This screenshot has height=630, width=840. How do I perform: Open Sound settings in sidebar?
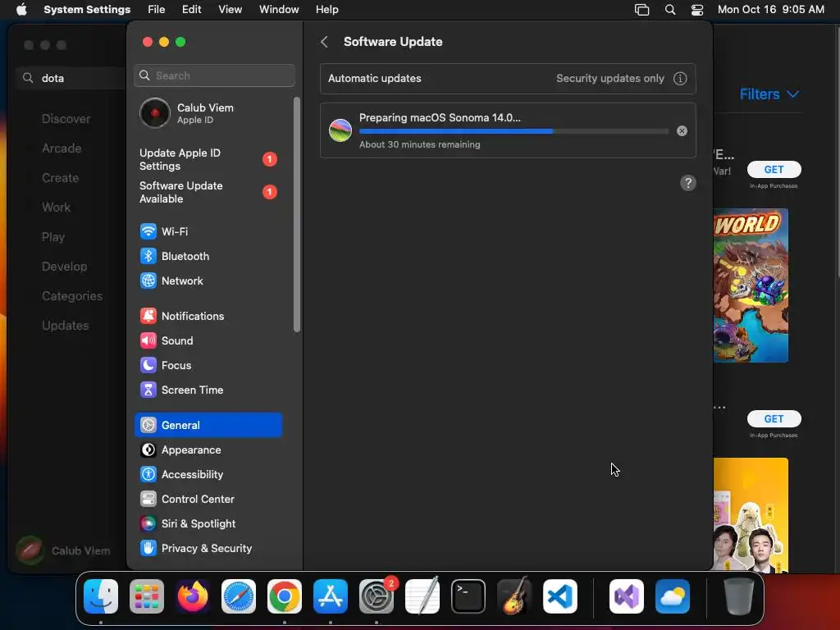point(208,340)
